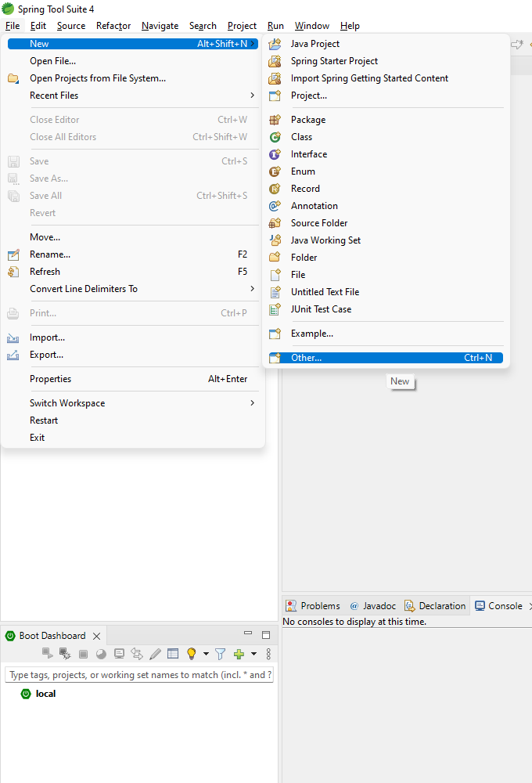Choose the Spring Starter Project icon
The height and width of the screenshot is (783, 532).
(275, 61)
